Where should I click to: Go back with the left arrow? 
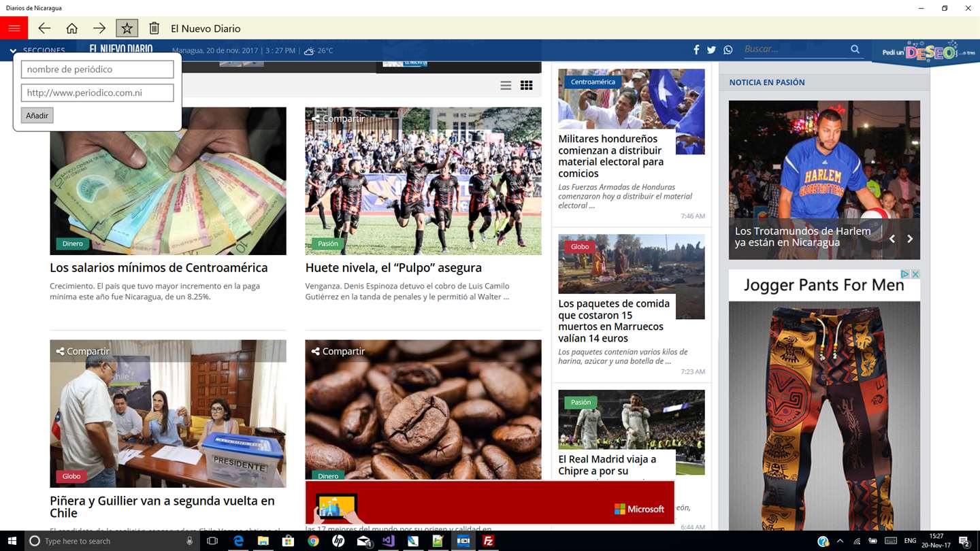[44, 28]
